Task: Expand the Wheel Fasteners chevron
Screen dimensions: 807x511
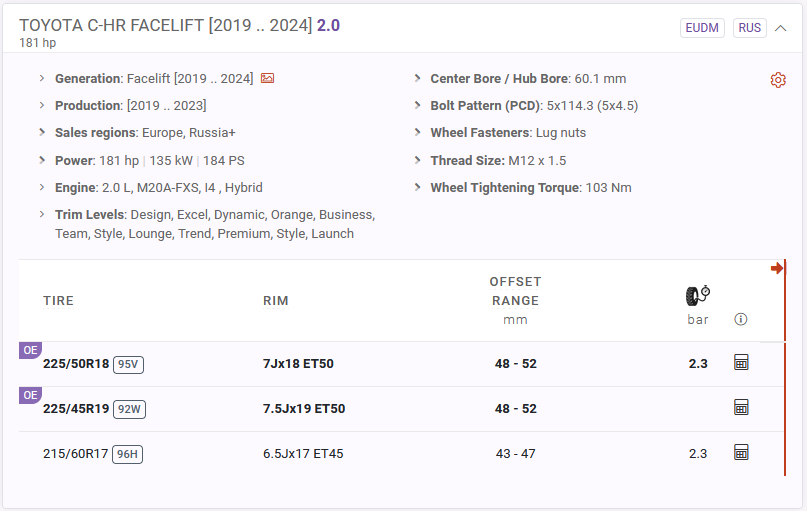Action: [x=417, y=132]
